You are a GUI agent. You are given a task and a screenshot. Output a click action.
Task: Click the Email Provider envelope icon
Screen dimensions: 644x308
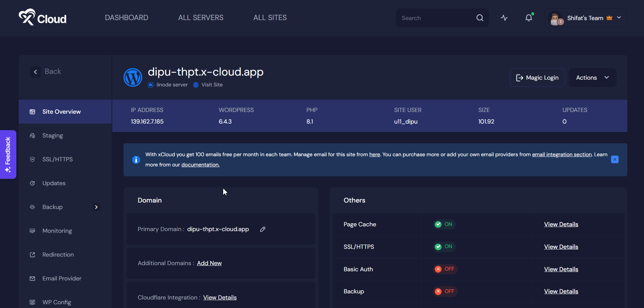click(32, 278)
